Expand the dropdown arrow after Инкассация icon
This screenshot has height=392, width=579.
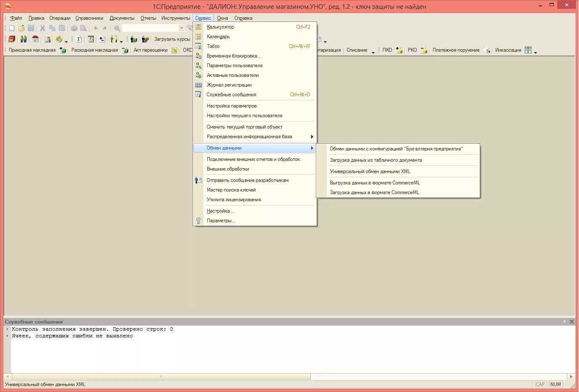point(535,53)
